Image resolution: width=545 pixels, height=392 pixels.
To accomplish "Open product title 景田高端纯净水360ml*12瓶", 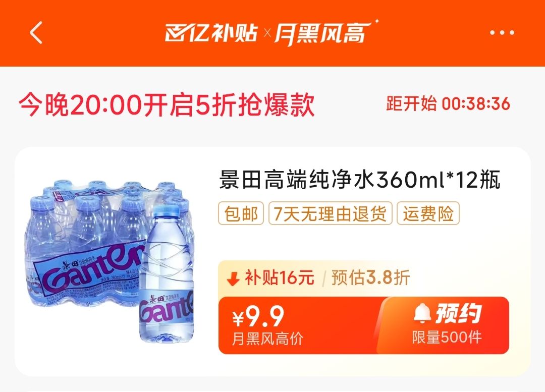I will [360, 180].
